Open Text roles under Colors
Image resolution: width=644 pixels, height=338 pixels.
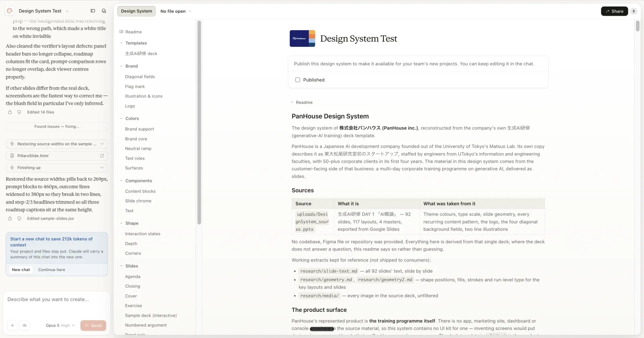tap(135, 158)
